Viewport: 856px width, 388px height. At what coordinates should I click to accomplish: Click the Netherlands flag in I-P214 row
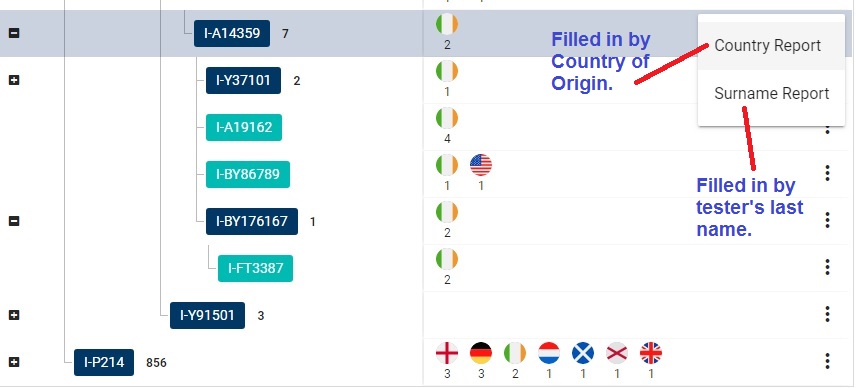549,354
